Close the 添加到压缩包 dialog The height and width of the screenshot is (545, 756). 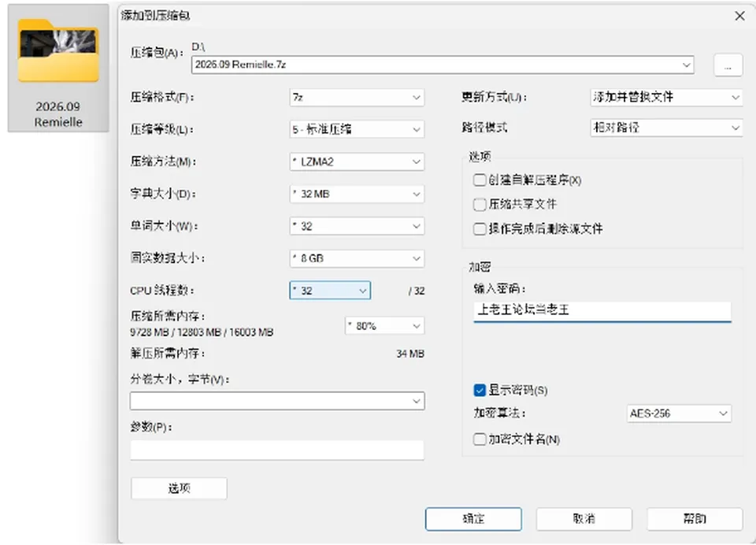tap(739, 16)
